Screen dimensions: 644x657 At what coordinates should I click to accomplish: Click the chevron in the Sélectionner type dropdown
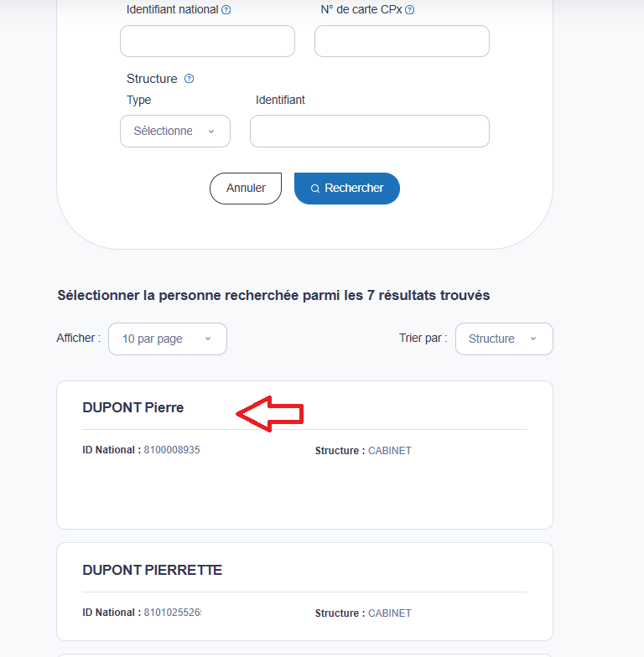[211, 132]
